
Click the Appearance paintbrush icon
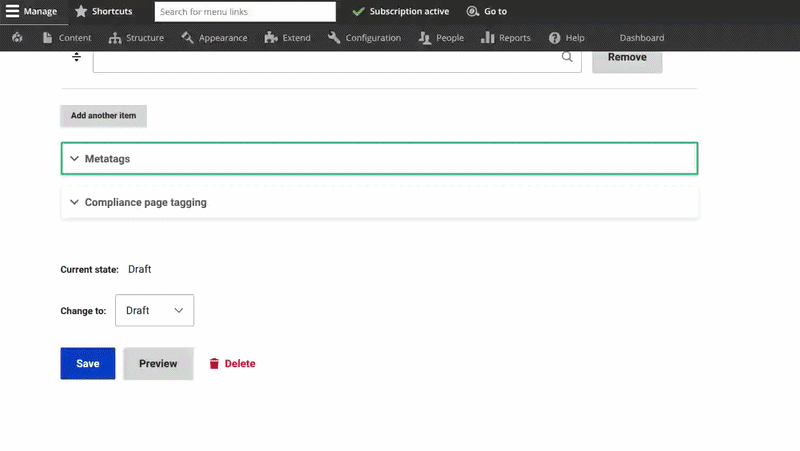click(187, 38)
